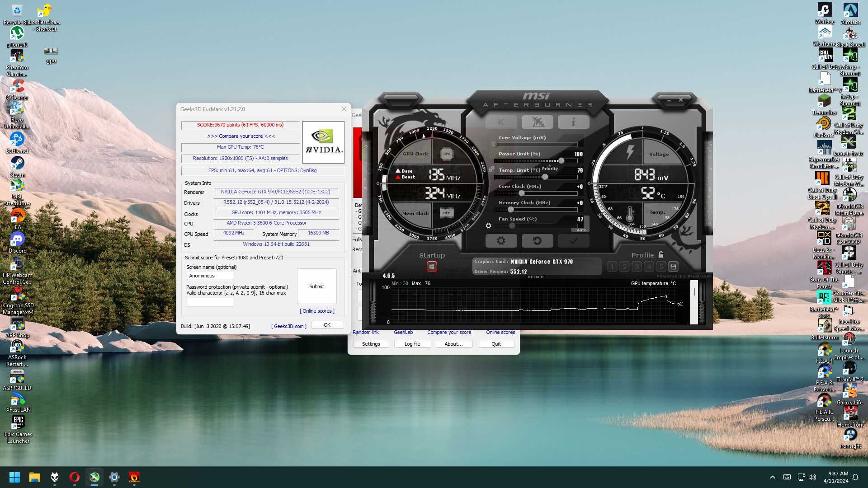
Task: Launch Warface desktop shortcut
Action: [x=825, y=14]
